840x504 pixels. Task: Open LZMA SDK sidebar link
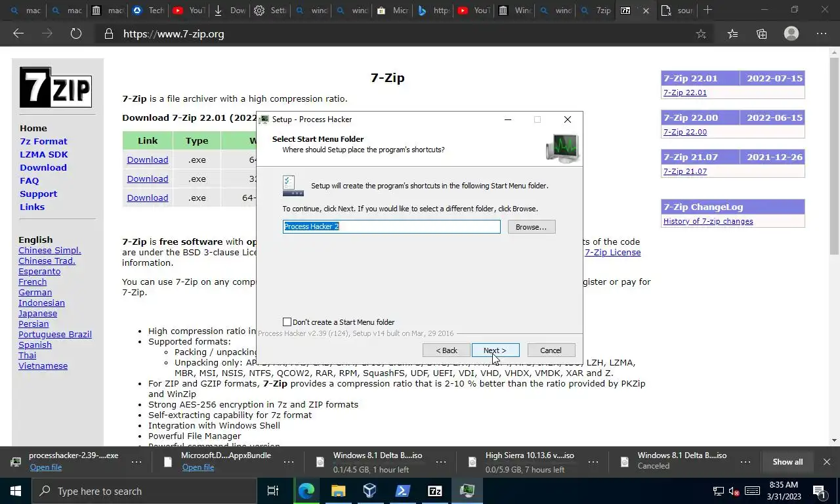pyautogui.click(x=44, y=154)
